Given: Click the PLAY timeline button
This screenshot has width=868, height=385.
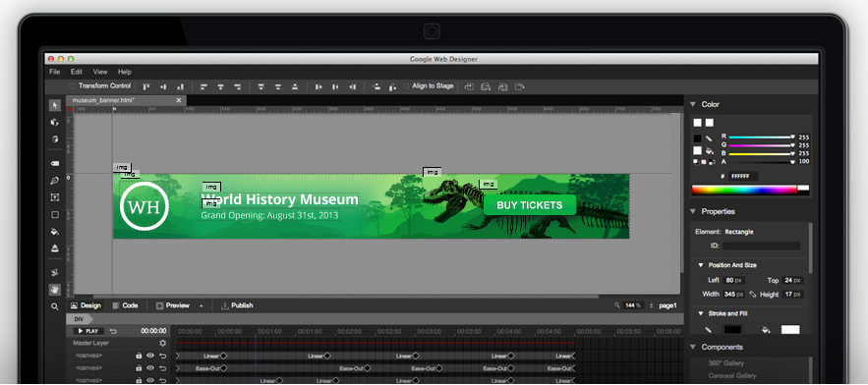Looking at the screenshot, I should (88, 331).
